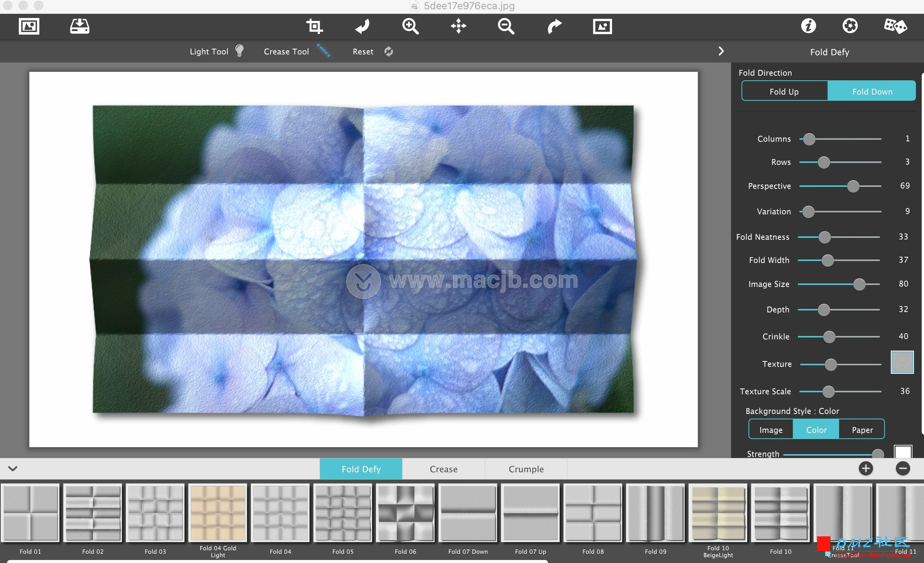Apply the Fold 09 preset thumbnail
The image size is (924, 563).
tap(655, 513)
